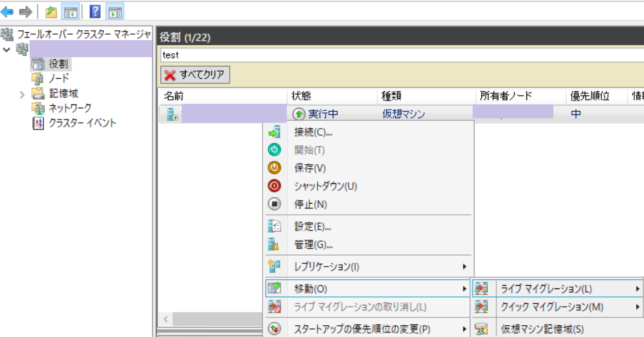644x337 pixels.
Task: Expand the 記憶域 tree node chevron
Action: click(x=22, y=95)
